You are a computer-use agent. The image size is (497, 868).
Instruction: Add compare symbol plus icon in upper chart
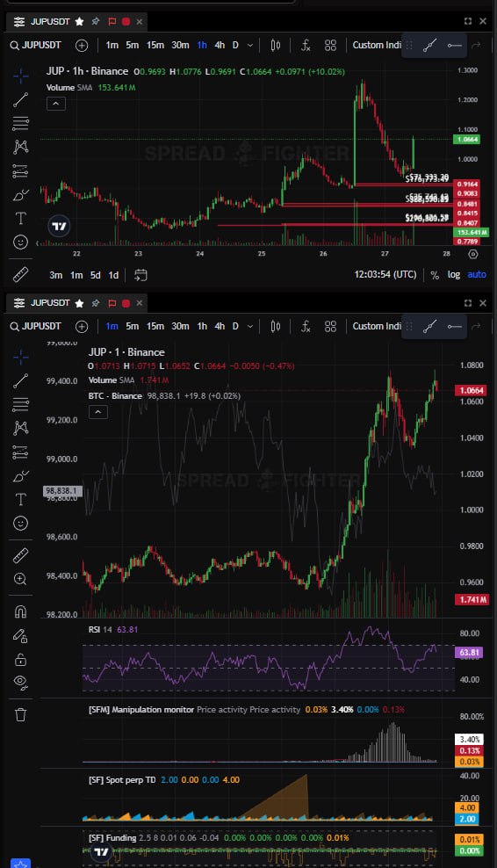point(82,46)
